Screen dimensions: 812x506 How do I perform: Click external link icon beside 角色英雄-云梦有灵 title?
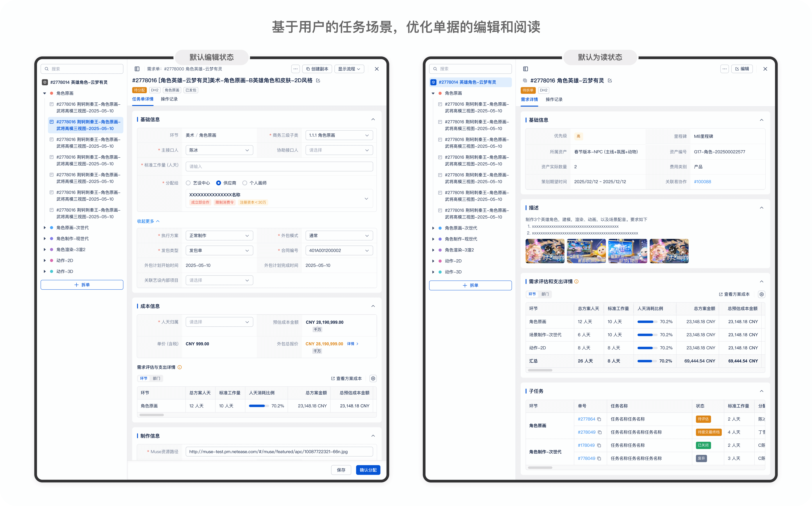pyautogui.click(x=610, y=81)
